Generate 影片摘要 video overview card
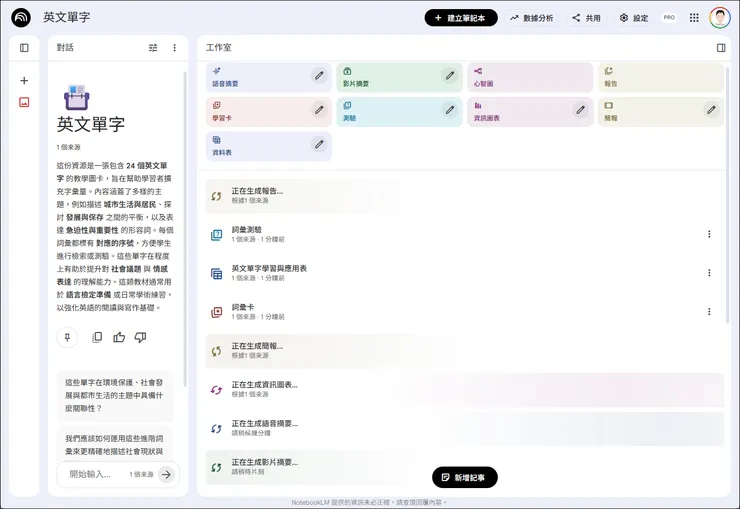 click(x=399, y=77)
